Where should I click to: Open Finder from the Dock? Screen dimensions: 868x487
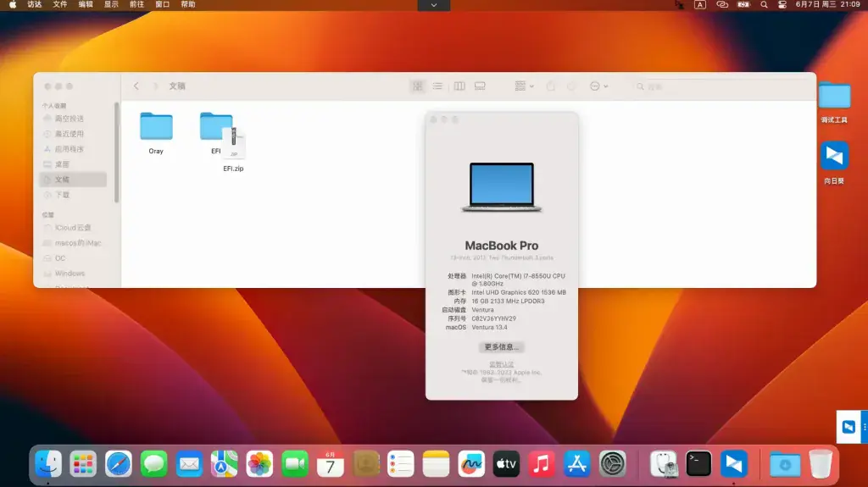pos(48,464)
